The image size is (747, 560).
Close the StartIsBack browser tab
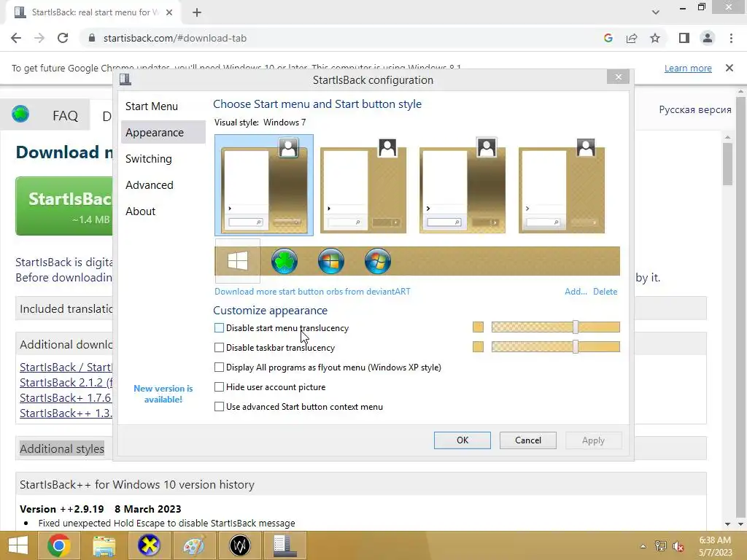pyautogui.click(x=169, y=12)
